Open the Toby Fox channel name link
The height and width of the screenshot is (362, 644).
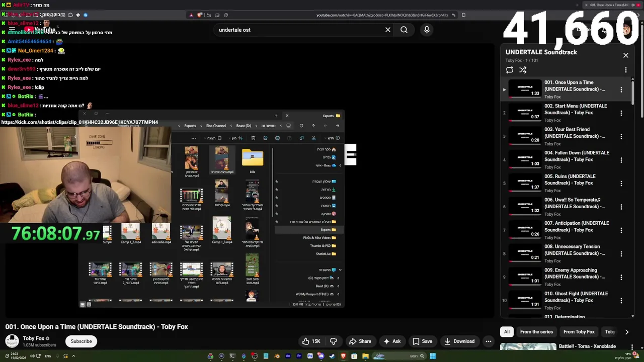coord(34,338)
